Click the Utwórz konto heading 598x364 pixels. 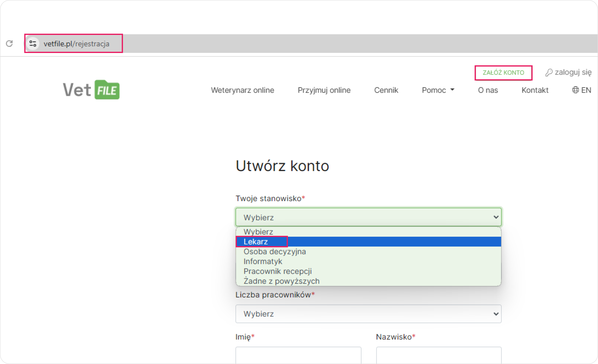click(x=282, y=166)
